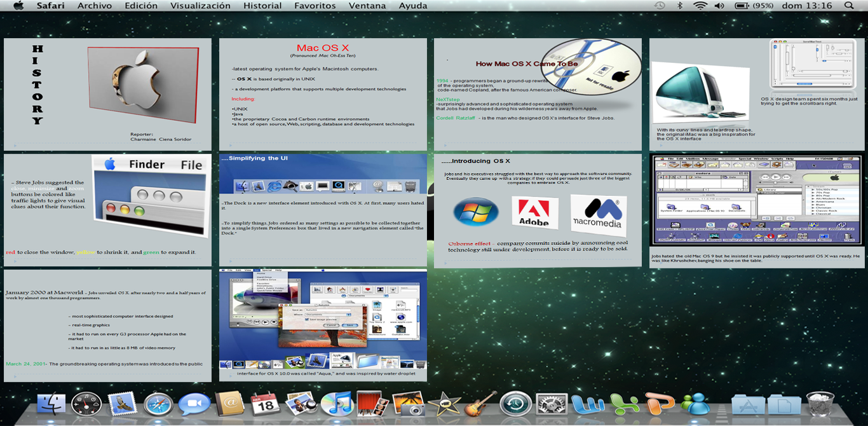Viewport: 868px width, 426px height.
Task: Select the Aqua interface screenshot slide
Action: pos(323,326)
